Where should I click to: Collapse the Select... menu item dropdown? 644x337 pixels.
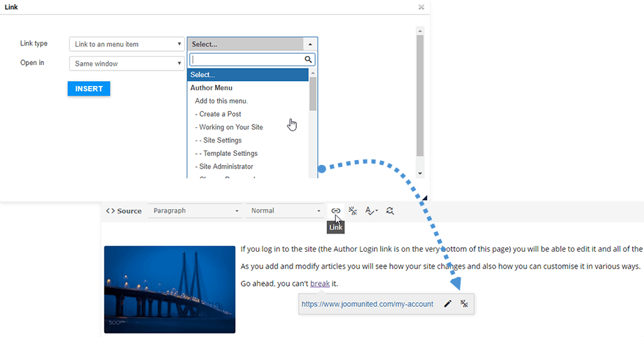pos(252,44)
